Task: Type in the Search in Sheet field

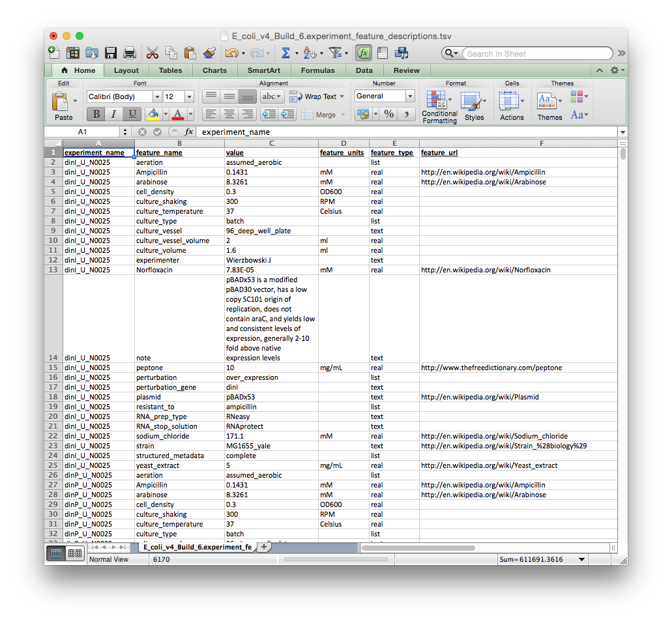Action: [538, 53]
